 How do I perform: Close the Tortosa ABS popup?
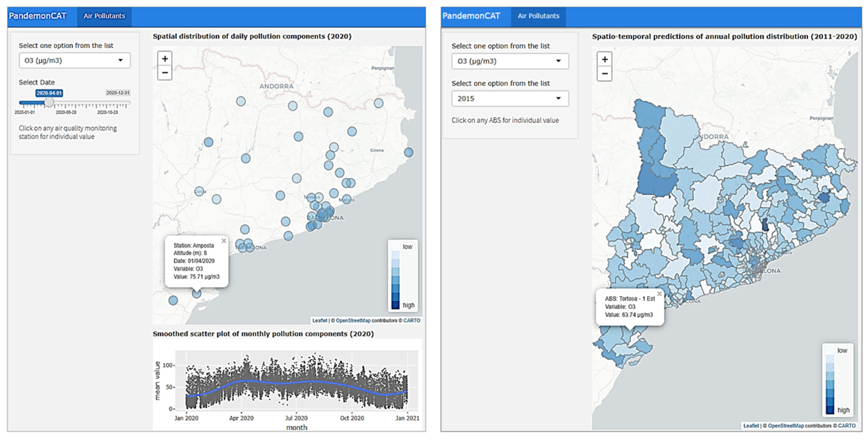659,294
